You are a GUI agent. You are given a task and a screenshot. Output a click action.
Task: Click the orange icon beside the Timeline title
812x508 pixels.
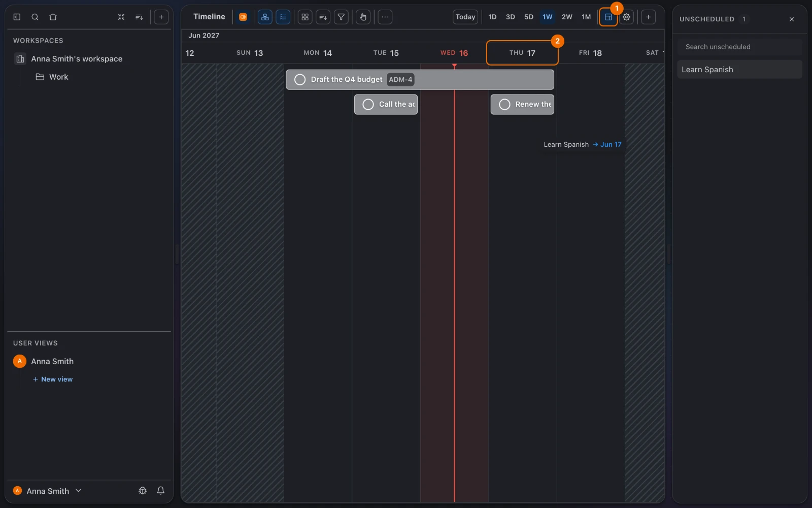(x=243, y=17)
